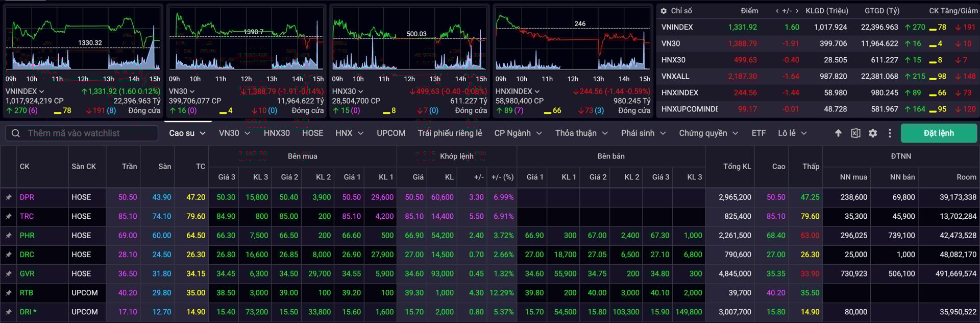The image size is (980, 323).
Task: Click the search magnifier in watchlist box
Action: tap(16, 133)
